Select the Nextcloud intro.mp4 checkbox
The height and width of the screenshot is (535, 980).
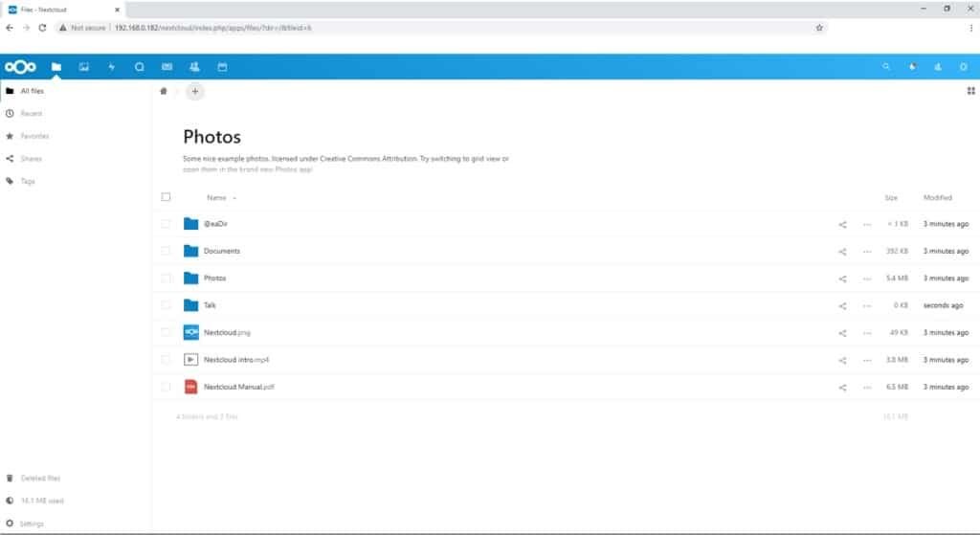pos(166,359)
